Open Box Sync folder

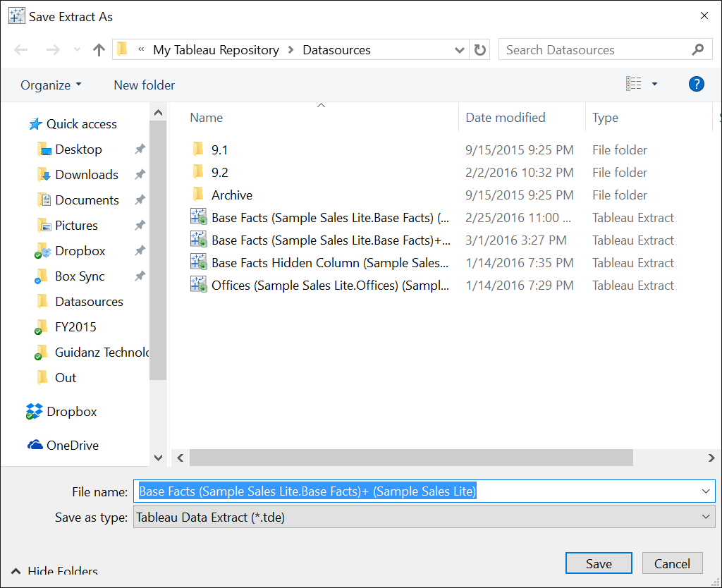[70, 276]
